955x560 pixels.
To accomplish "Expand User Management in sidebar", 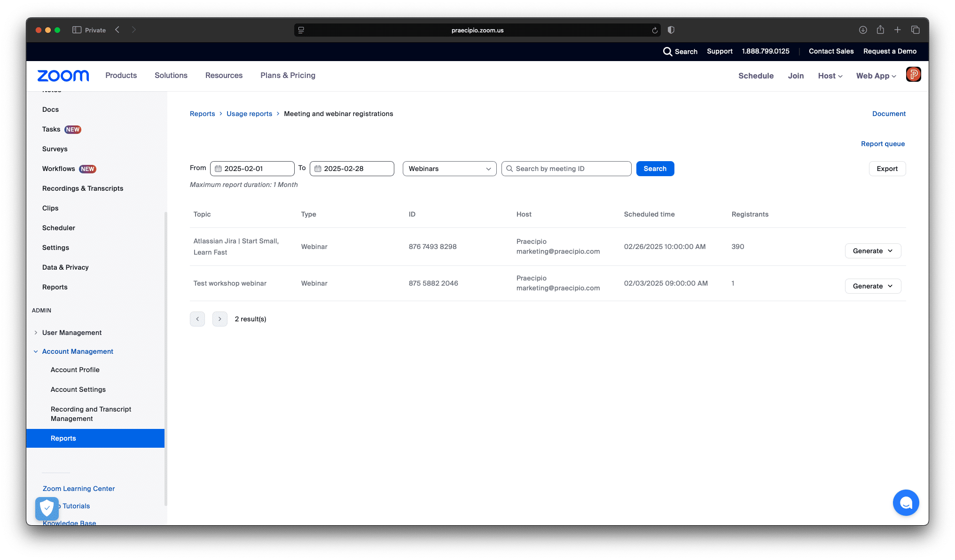I will click(x=71, y=333).
